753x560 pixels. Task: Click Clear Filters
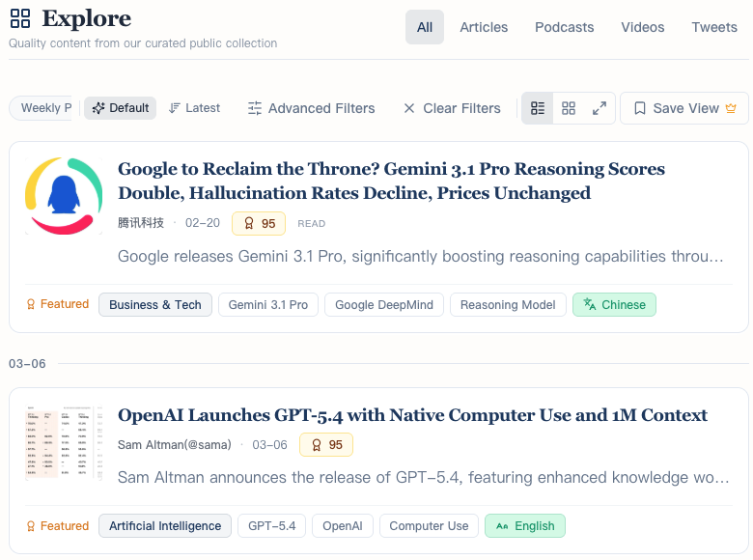pos(452,108)
